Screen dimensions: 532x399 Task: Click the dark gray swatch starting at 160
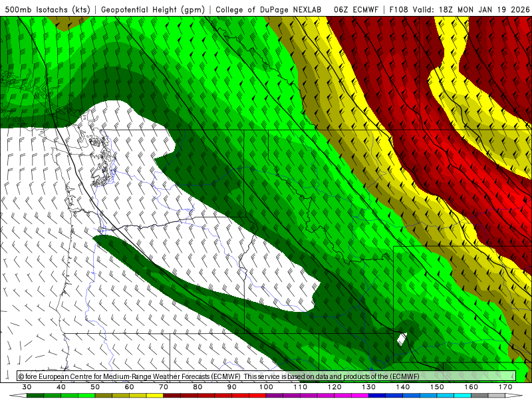click(x=479, y=396)
